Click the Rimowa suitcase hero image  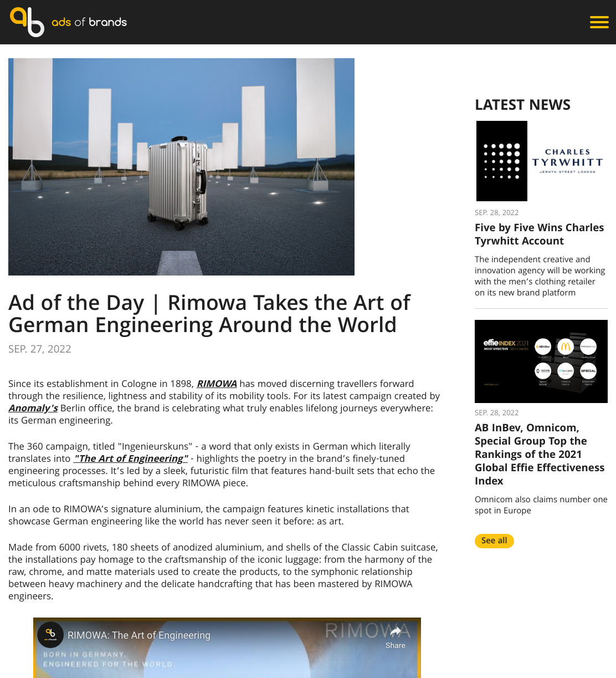(181, 167)
